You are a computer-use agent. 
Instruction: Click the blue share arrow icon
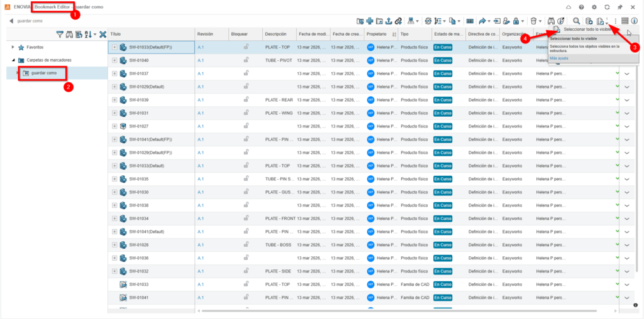point(482,21)
